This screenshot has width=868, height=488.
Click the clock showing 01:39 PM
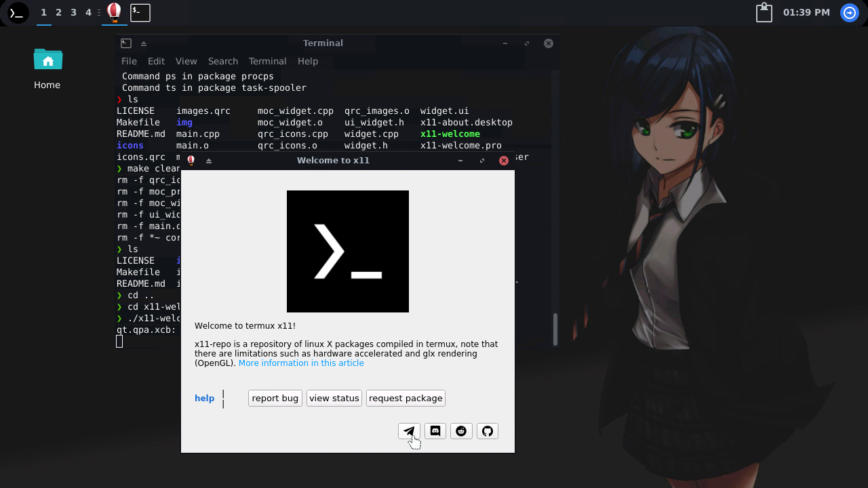[806, 12]
